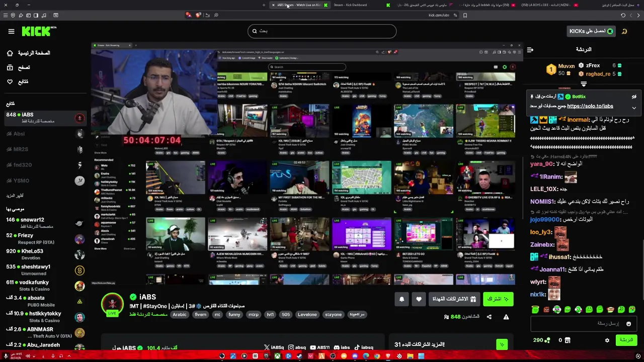Open recommended channel ABNMASR

click(x=45, y=332)
